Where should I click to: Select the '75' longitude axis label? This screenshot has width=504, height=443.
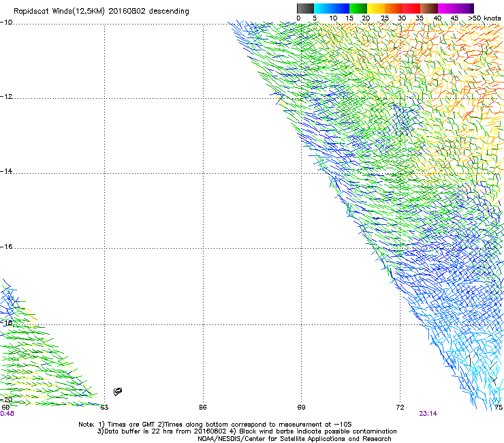[499, 408]
